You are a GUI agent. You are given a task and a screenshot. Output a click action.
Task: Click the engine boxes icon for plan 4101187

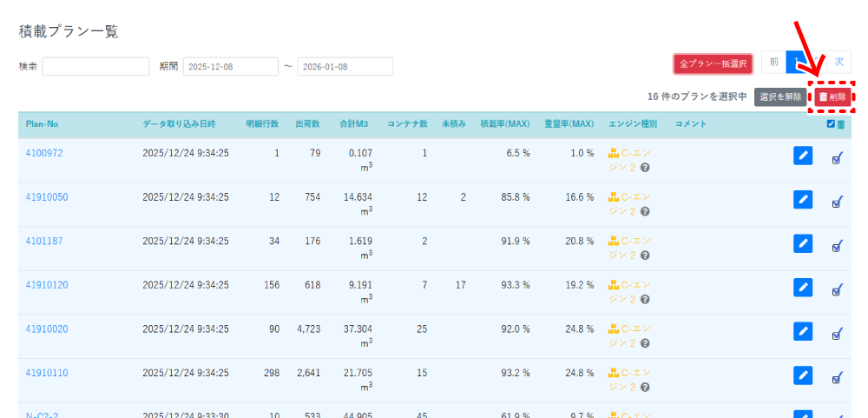(x=614, y=241)
